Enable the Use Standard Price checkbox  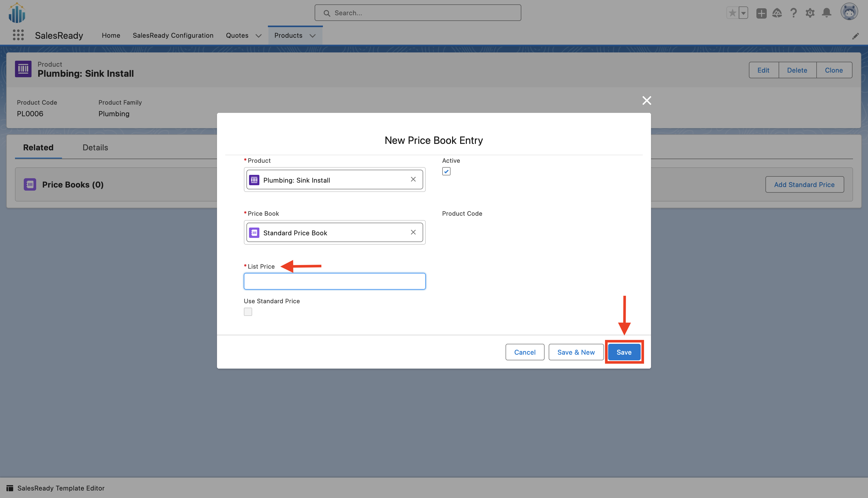coord(248,312)
